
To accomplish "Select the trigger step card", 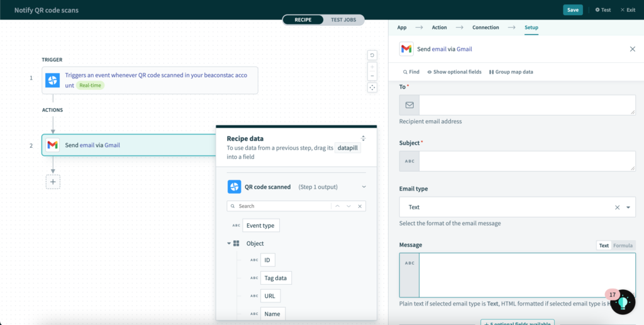I will (x=150, y=80).
